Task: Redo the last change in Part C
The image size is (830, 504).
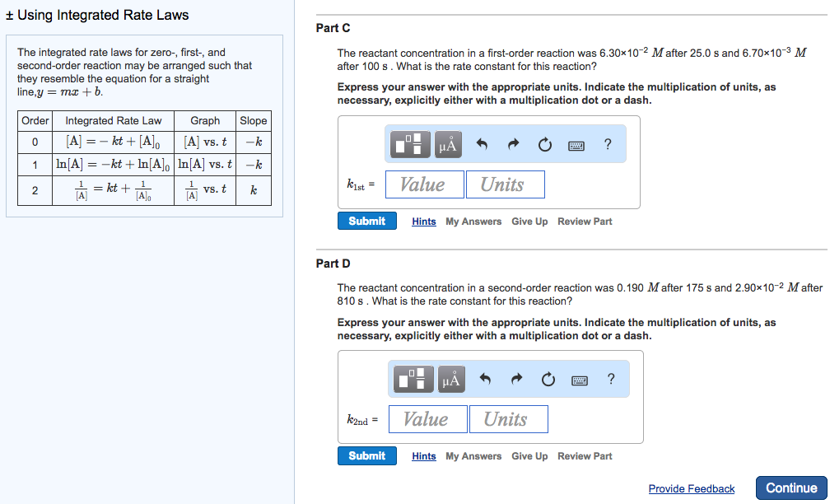Action: (513, 143)
